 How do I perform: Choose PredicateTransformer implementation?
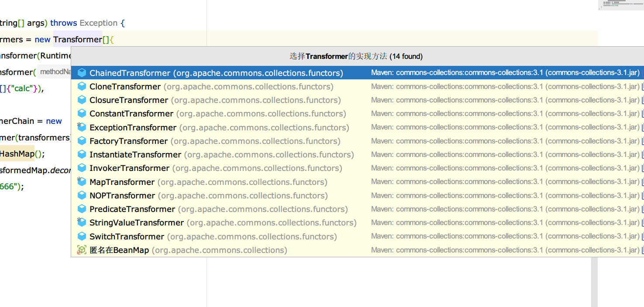click(357, 209)
